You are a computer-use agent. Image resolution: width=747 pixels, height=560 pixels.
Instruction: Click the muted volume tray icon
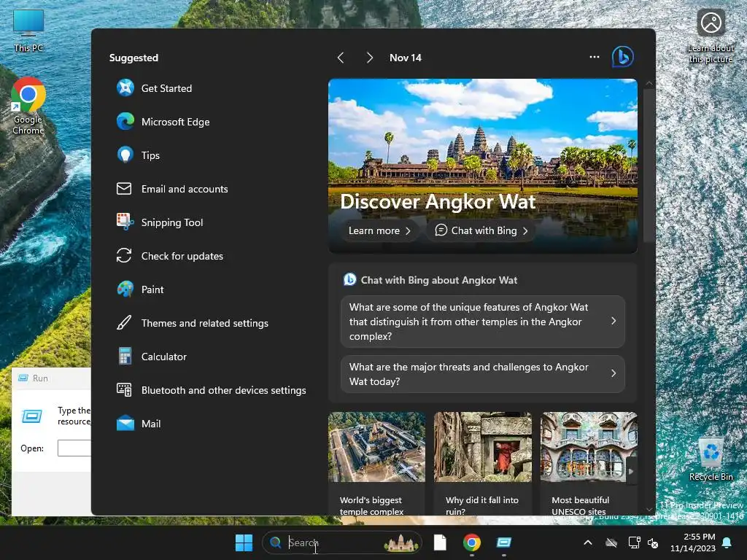pyautogui.click(x=653, y=542)
